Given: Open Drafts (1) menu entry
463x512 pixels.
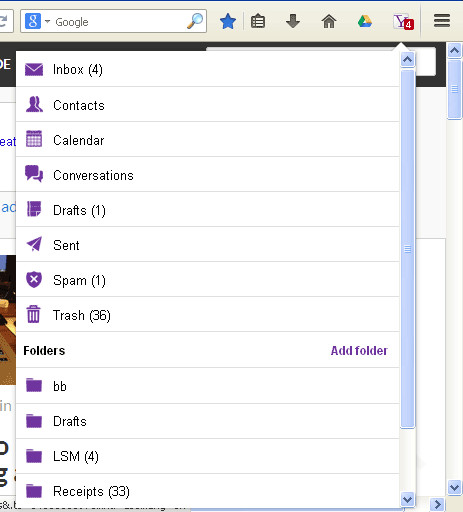Looking at the screenshot, I should [x=208, y=209].
